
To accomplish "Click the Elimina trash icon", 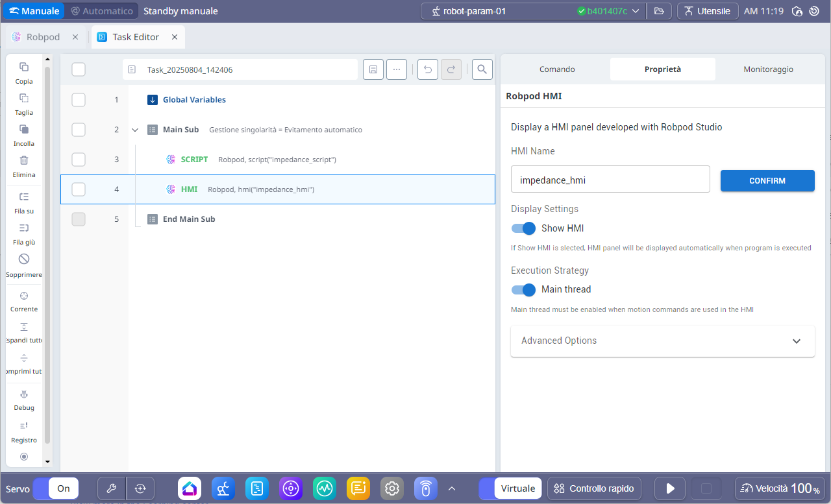I will [24, 160].
